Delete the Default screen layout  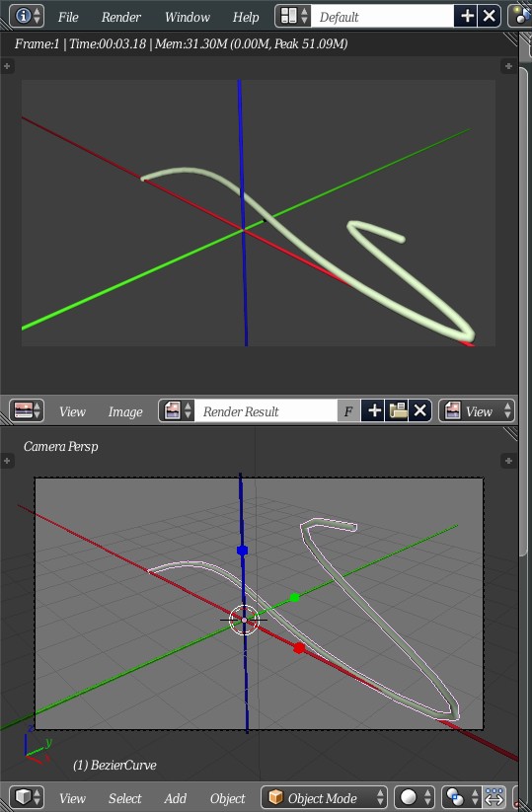click(489, 16)
